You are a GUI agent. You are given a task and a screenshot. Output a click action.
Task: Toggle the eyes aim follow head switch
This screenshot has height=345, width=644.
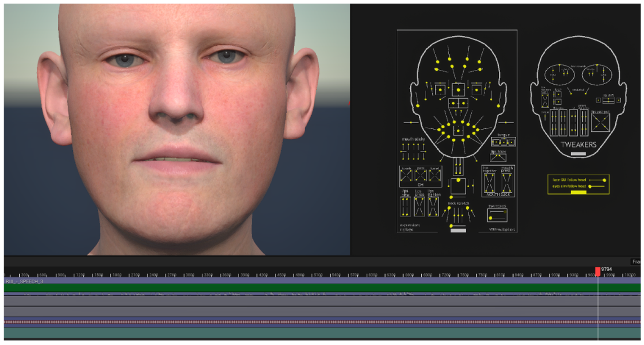point(590,186)
